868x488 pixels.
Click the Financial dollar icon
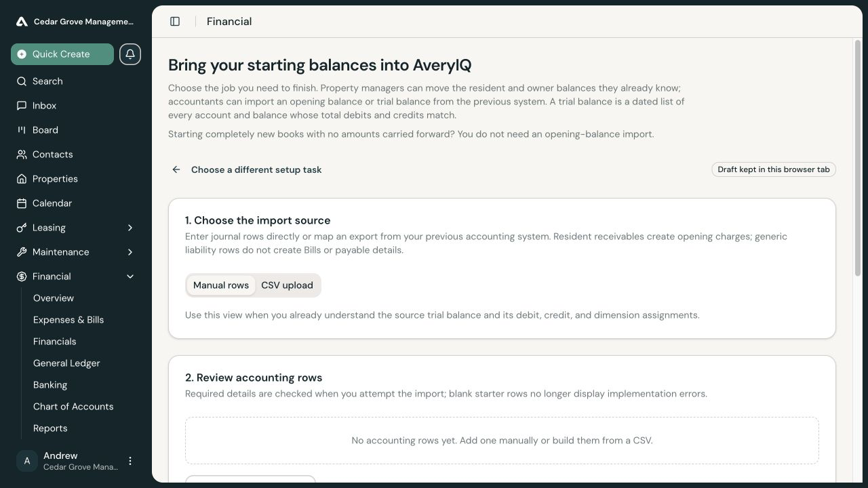click(x=22, y=277)
